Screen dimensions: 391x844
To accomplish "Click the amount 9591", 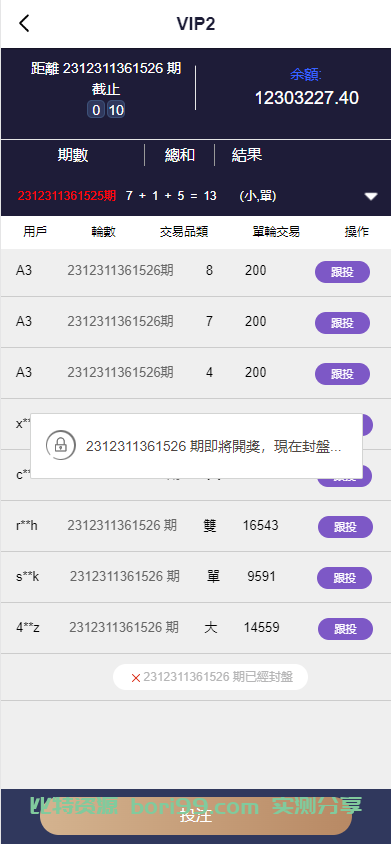I will click(261, 576).
